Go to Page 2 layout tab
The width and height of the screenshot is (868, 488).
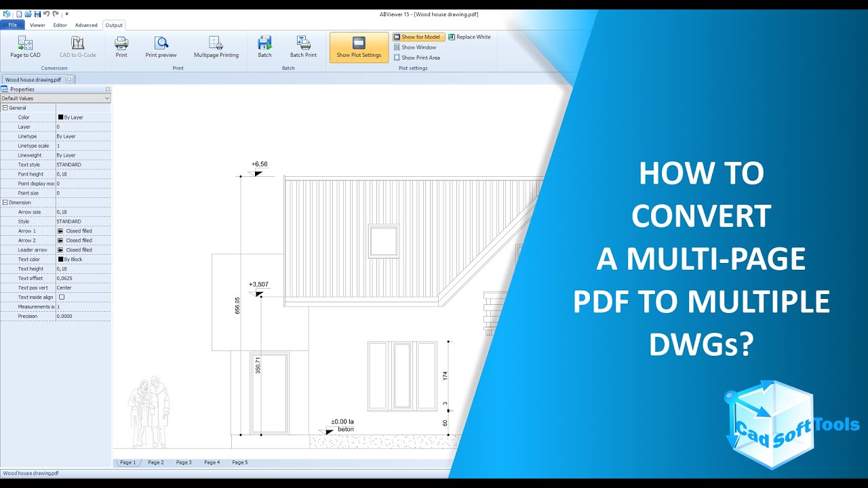pos(156,462)
